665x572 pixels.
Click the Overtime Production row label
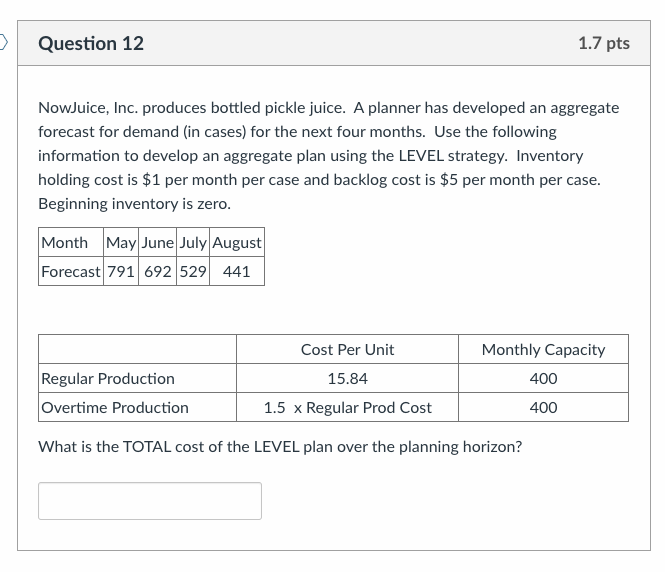point(137,407)
